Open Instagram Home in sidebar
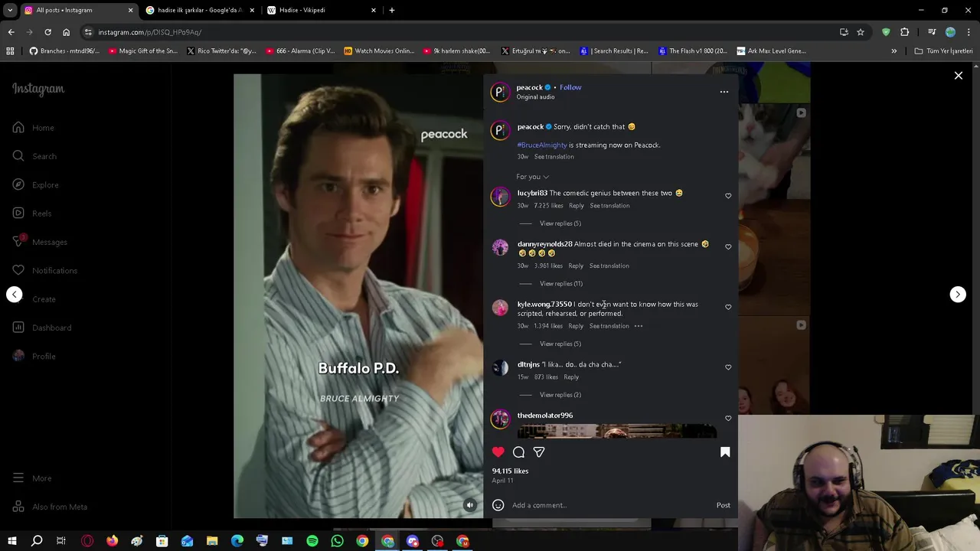980x551 pixels. tap(34, 128)
